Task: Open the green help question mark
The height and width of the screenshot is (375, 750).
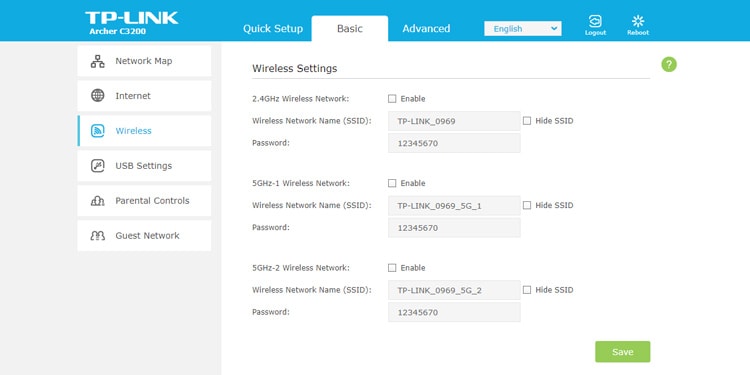Action: tap(669, 65)
